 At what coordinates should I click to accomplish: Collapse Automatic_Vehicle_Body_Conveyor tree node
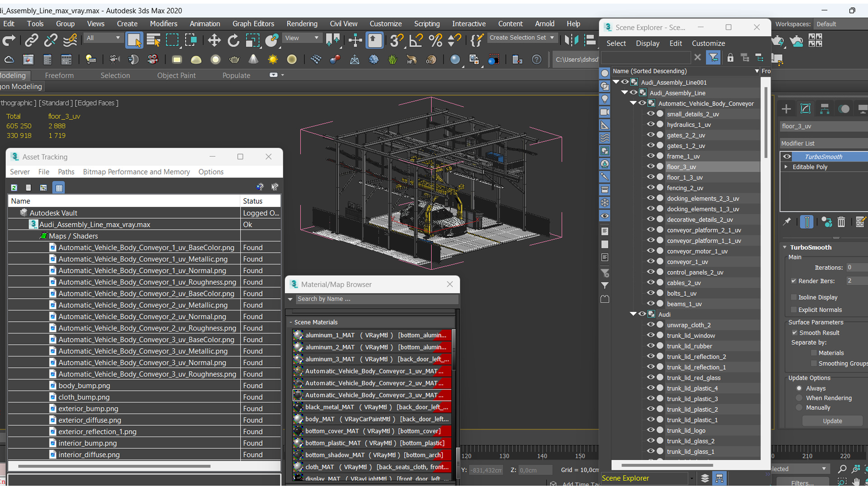click(633, 103)
